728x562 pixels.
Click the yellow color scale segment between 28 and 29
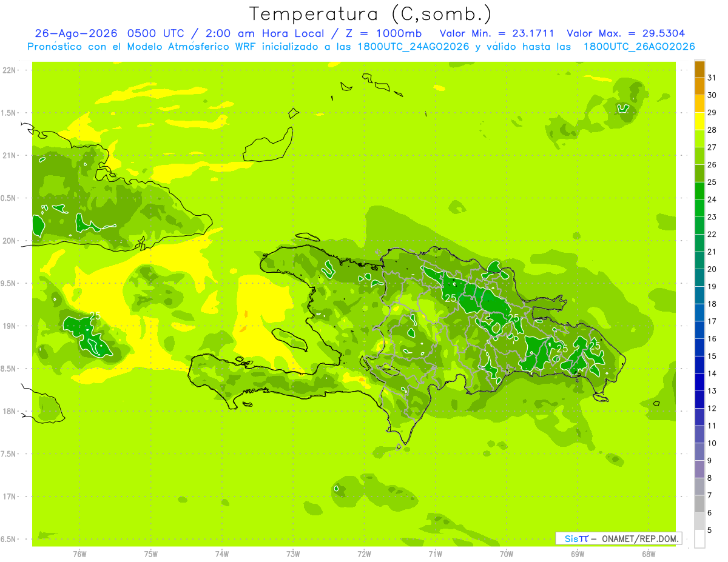(699, 121)
